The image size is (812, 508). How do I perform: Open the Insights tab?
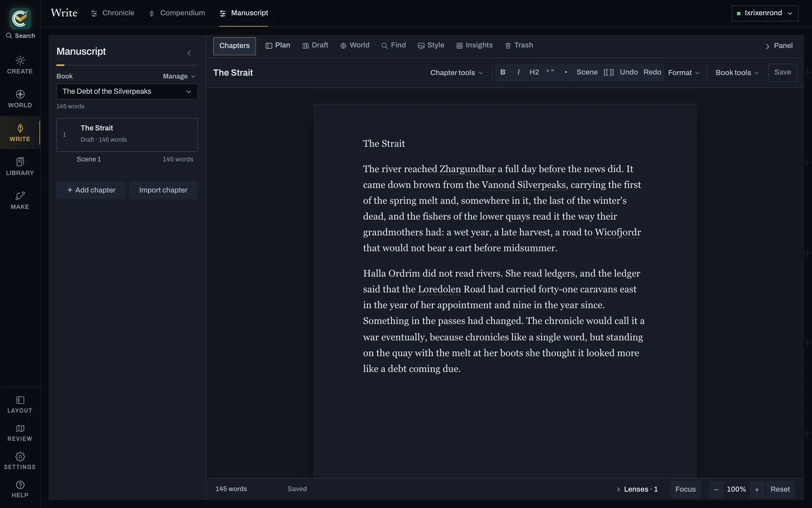475,46
